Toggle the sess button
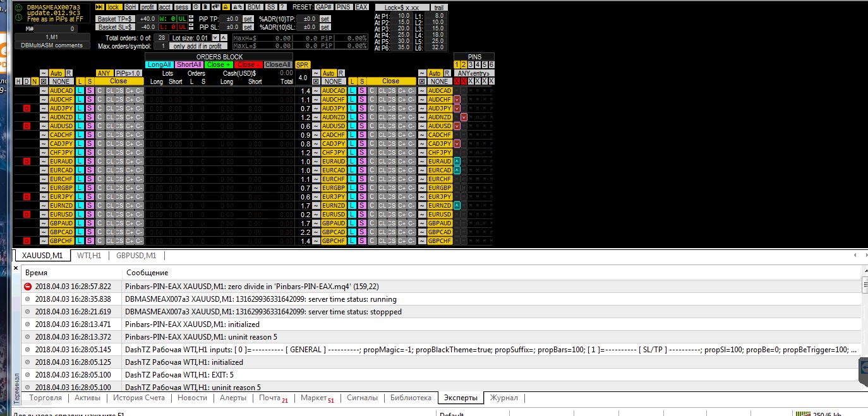The height and width of the screenshot is (416, 868). (183, 7)
